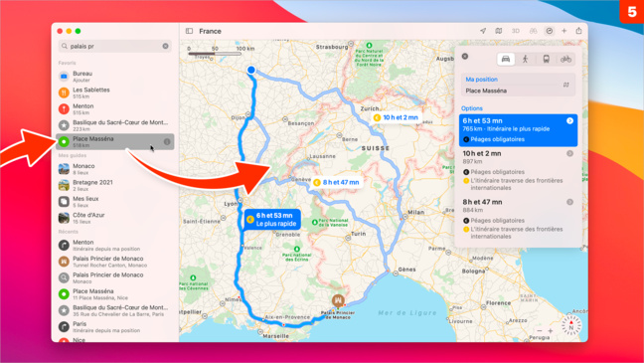Close the directions panel
The width and height of the screenshot is (644, 363).
pyautogui.click(x=465, y=57)
